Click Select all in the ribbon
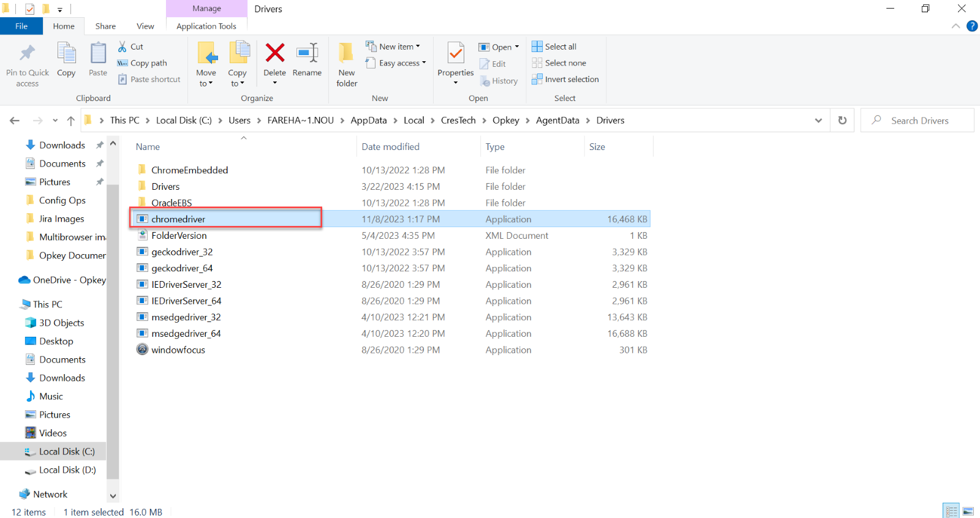 [554, 47]
